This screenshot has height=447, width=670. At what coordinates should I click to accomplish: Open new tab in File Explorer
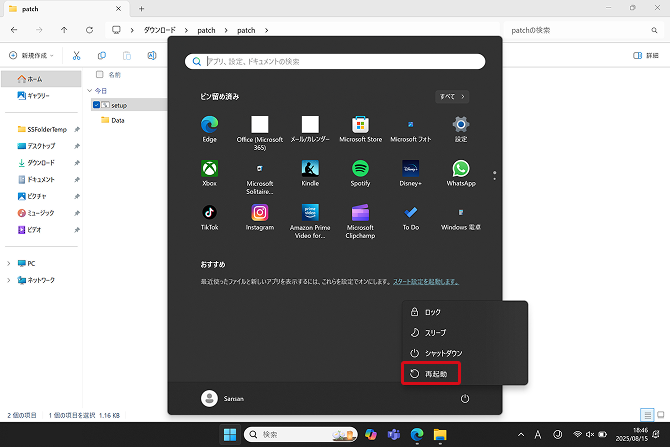pyautogui.click(x=141, y=9)
